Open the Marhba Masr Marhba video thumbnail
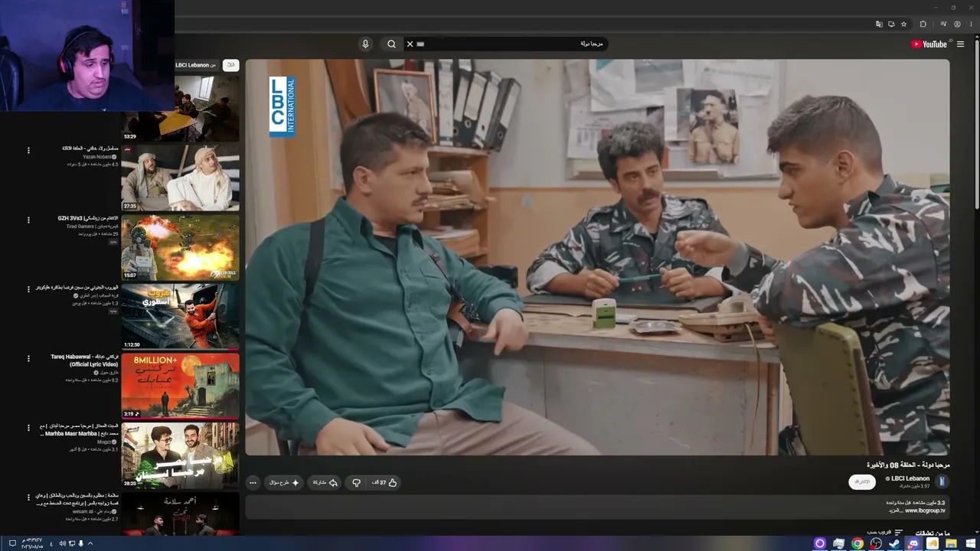The image size is (980, 551). (181, 455)
